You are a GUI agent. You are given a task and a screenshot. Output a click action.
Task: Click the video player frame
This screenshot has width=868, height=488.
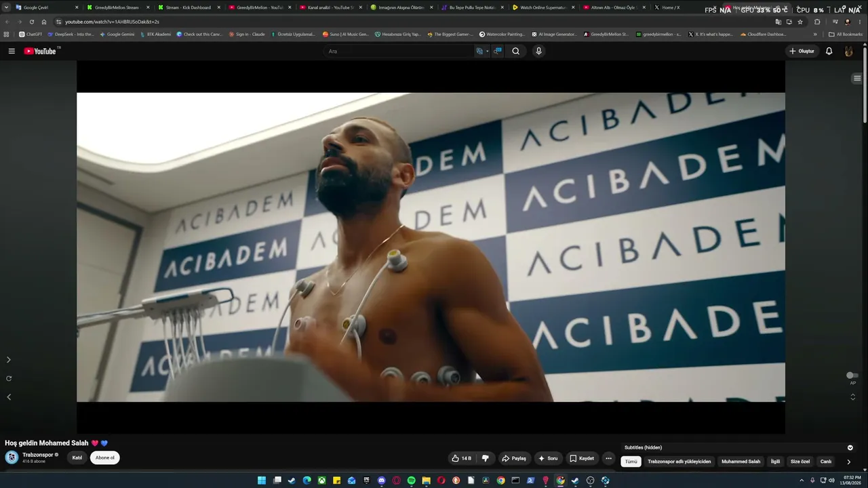click(x=431, y=247)
